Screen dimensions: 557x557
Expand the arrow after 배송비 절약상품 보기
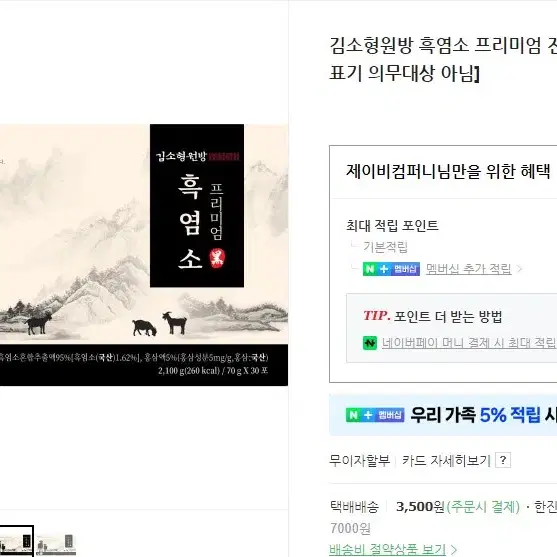454,550
